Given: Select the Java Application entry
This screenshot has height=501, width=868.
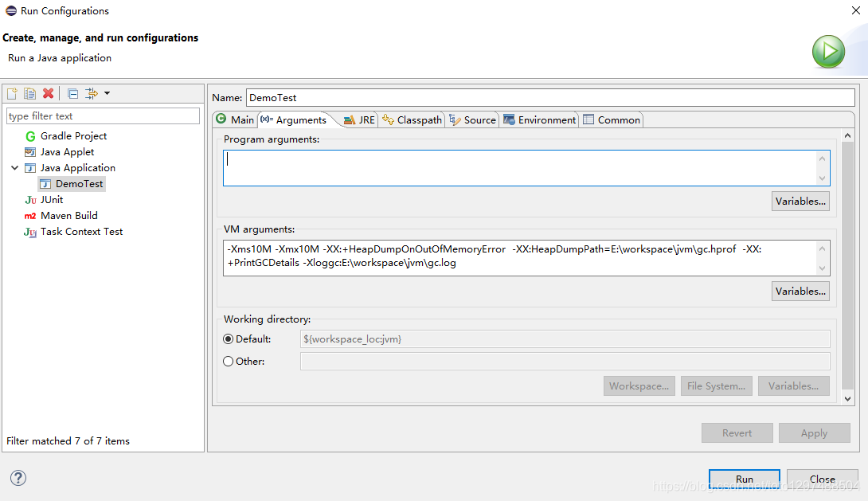Looking at the screenshot, I should click(77, 168).
